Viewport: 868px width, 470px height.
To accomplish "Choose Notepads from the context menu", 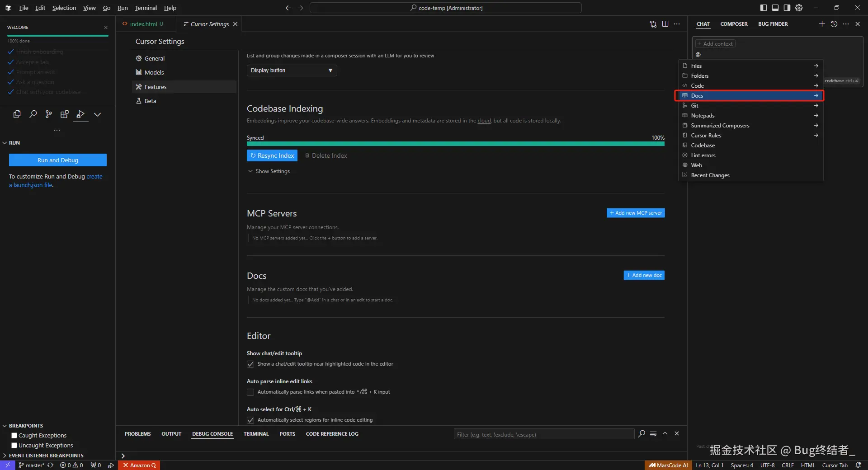I will (x=750, y=116).
